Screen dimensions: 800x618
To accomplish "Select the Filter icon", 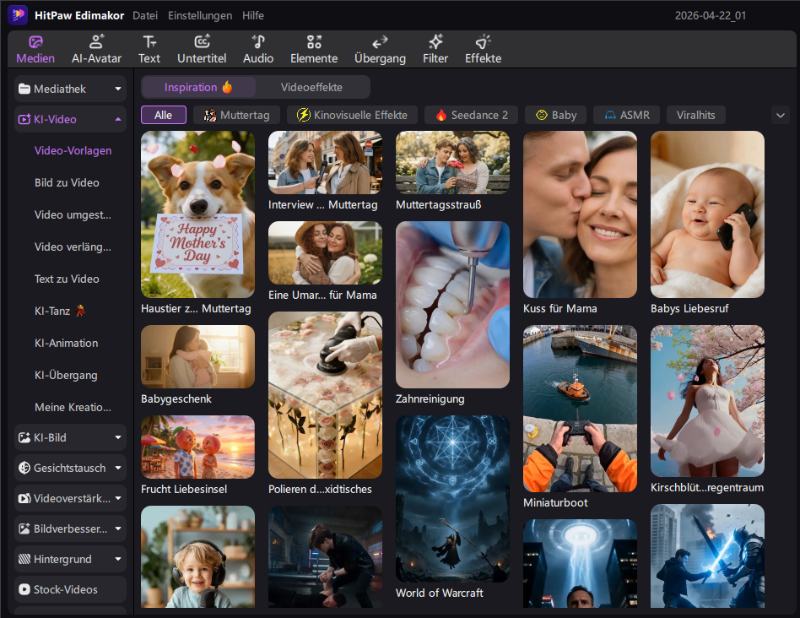I will 435,48.
